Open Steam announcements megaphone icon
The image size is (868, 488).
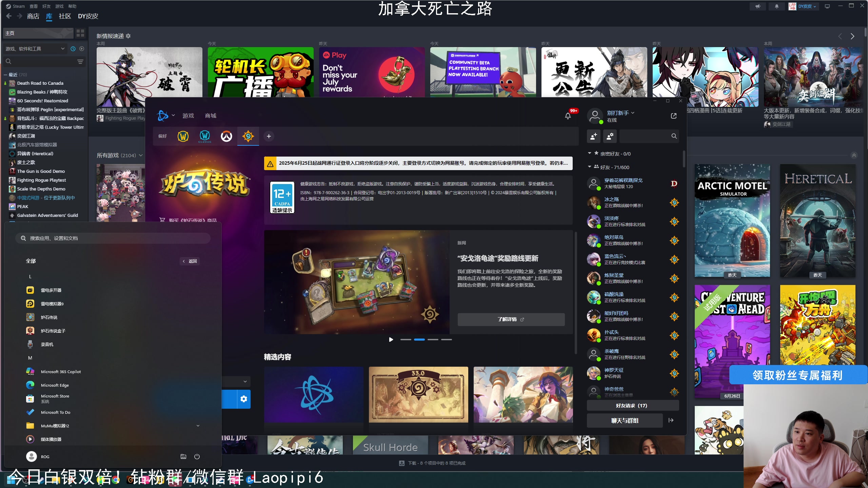758,6
